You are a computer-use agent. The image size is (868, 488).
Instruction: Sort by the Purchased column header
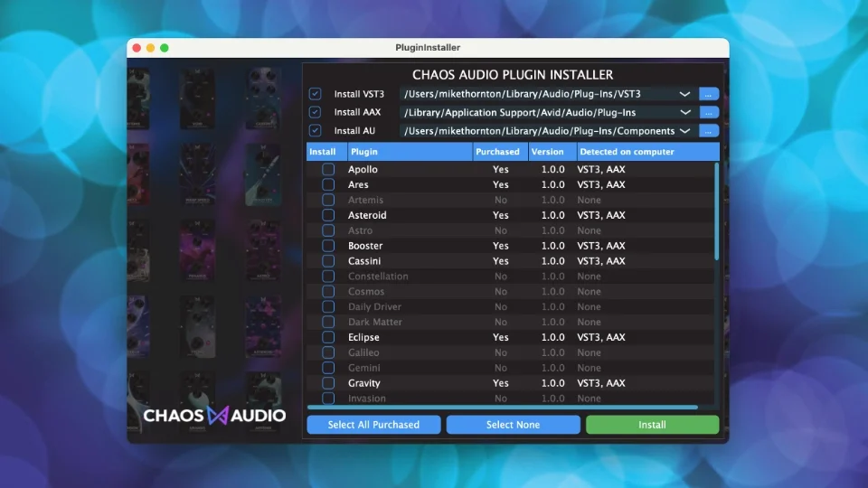[x=501, y=152]
